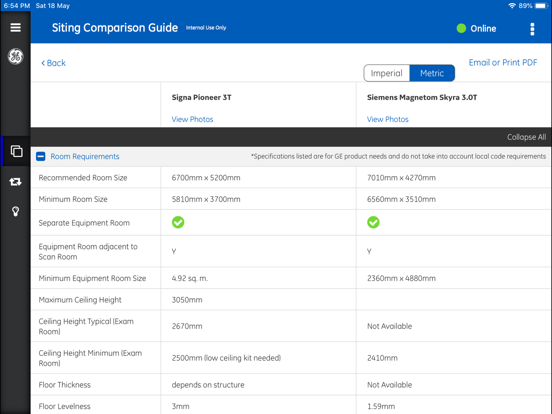
Task: Select the Recommended Room Size row label
Action: pos(83,178)
